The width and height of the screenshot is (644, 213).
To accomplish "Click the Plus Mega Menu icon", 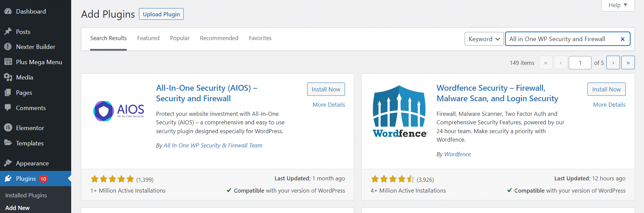I will click(8, 62).
